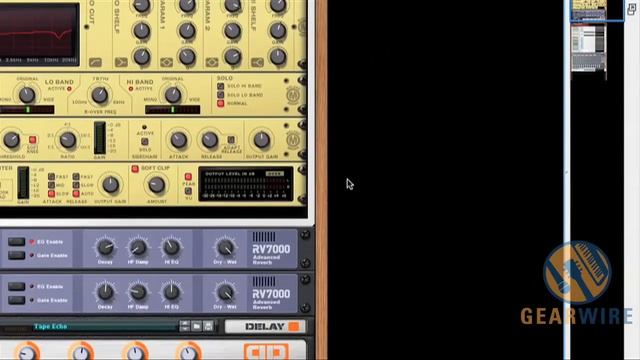Image resolution: width=640 pixels, height=360 pixels.
Task: Click the save patch disk icon
Action: 208,326
